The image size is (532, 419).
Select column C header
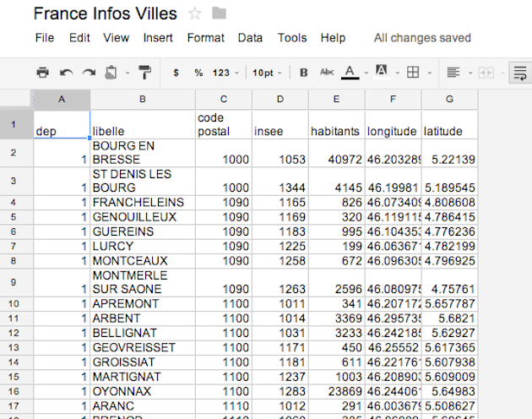[x=223, y=100]
